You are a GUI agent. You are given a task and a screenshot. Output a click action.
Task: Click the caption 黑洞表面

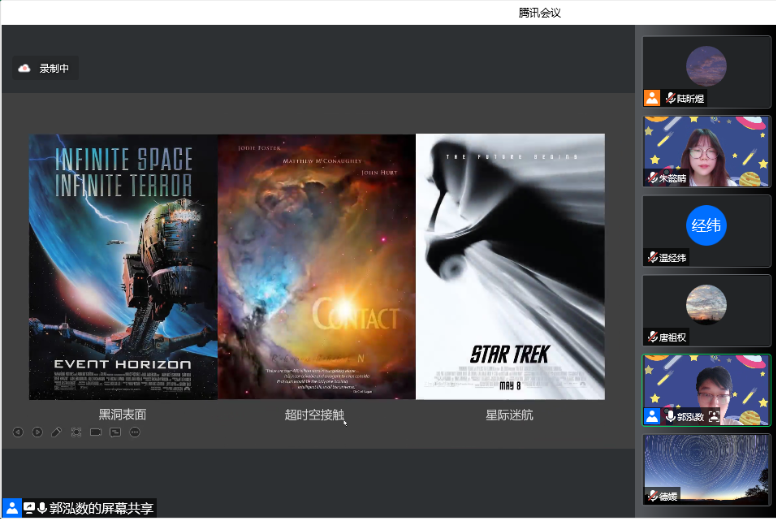tap(122, 415)
